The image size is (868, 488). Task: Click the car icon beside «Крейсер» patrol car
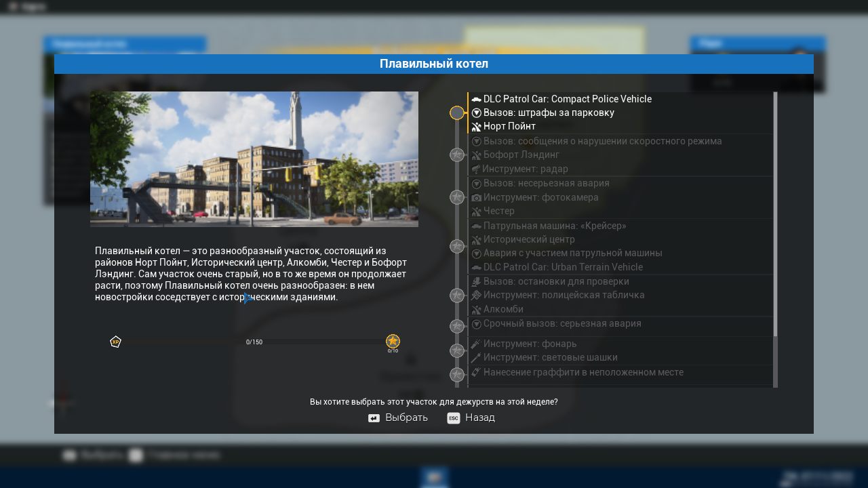[476, 226]
